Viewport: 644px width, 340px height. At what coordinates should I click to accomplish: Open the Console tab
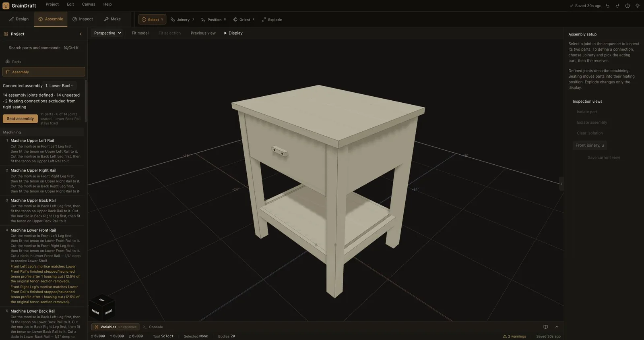tap(153, 327)
